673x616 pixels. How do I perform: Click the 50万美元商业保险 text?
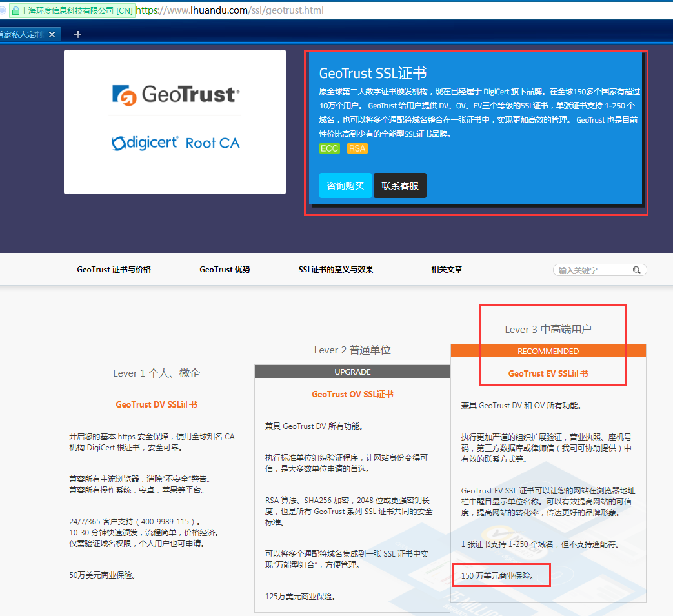pyautogui.click(x=103, y=575)
